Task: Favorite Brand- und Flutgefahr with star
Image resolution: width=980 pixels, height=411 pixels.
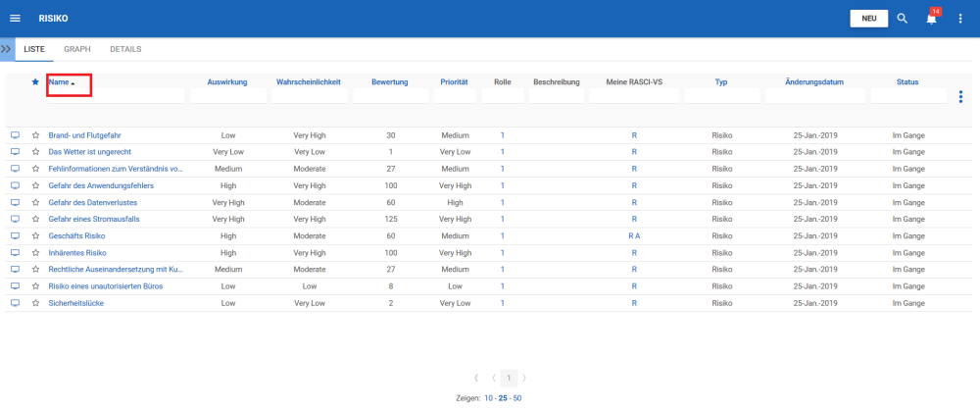Action: 35,135
